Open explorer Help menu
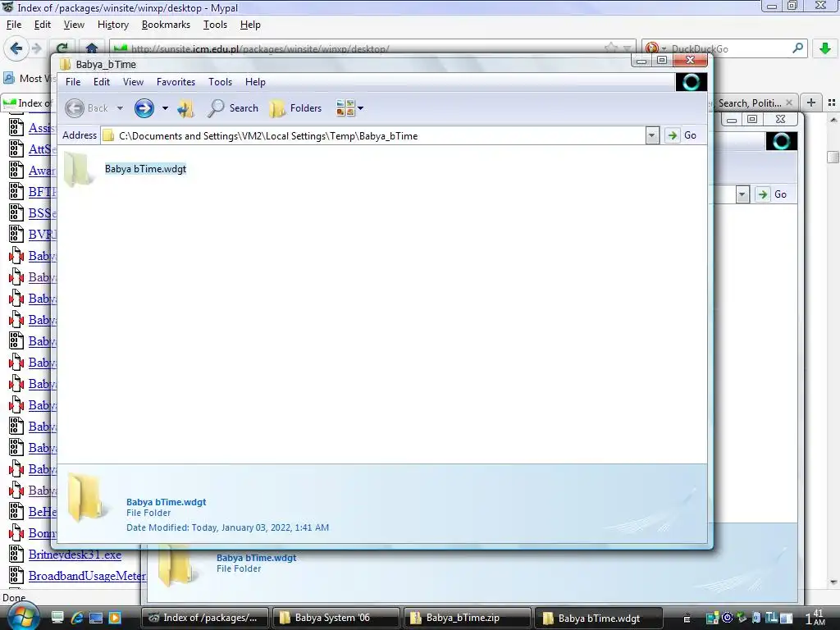Screen dimensions: 840x630 click(x=255, y=82)
